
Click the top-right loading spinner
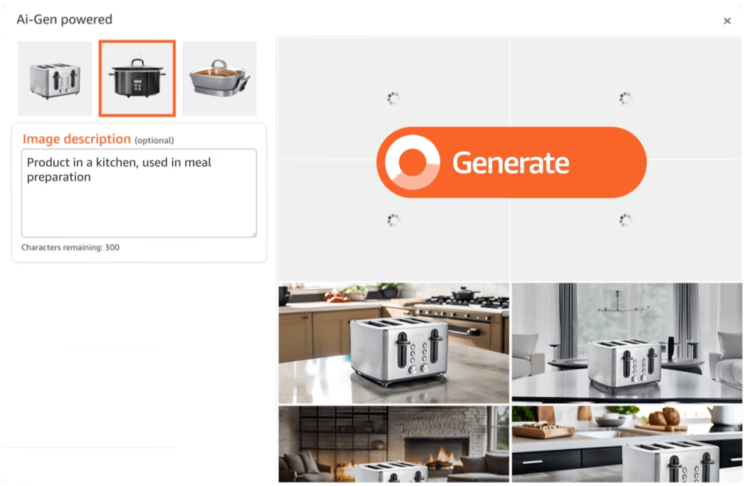pos(625,99)
